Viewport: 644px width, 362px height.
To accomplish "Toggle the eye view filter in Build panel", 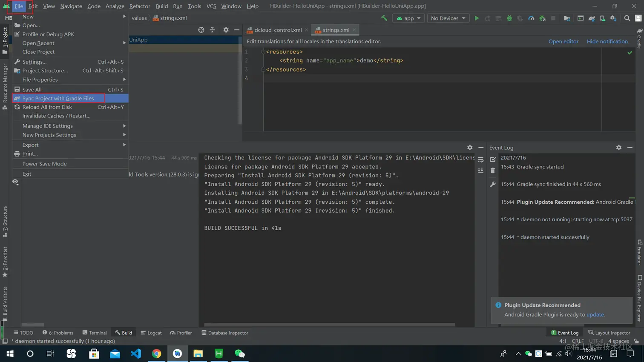I will point(15,182).
